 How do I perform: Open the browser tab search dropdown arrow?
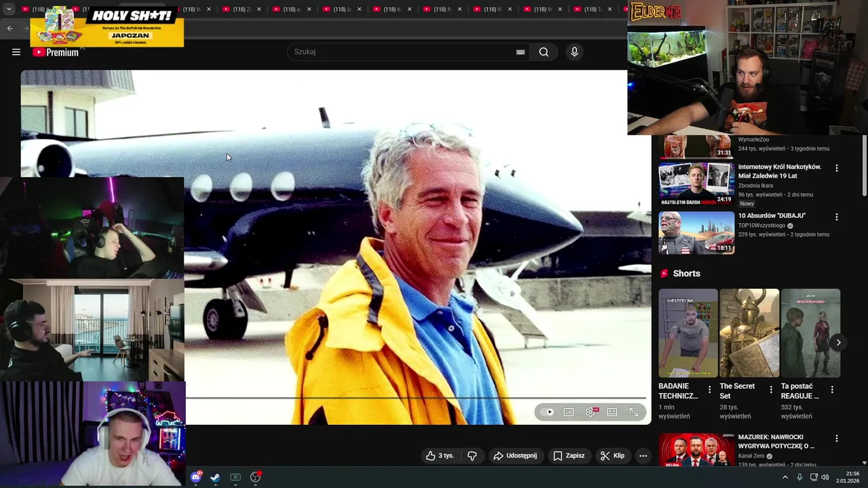tap(9, 9)
